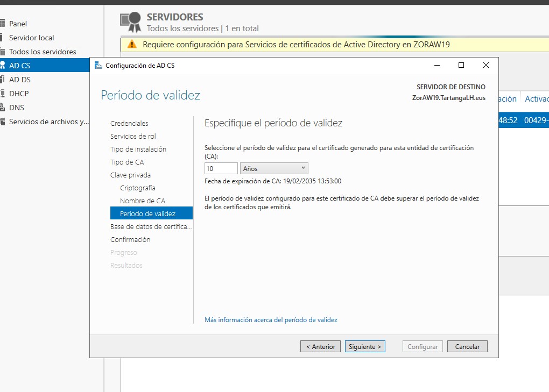Screen dimensions: 549x392
Task: Select AD CS in the sidebar
Action: [x=45, y=66]
